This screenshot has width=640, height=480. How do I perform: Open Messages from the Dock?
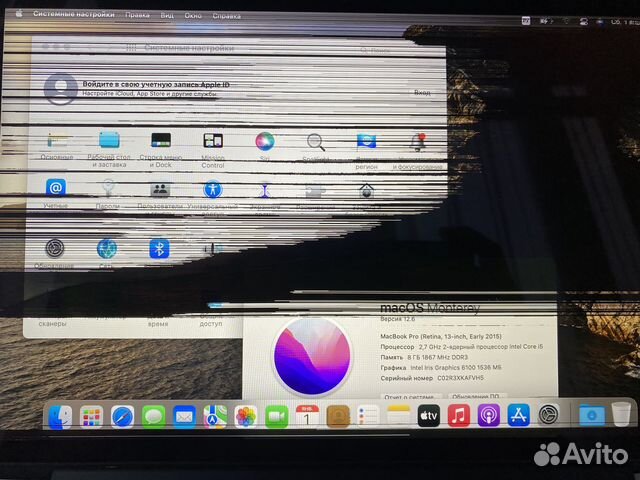153,417
